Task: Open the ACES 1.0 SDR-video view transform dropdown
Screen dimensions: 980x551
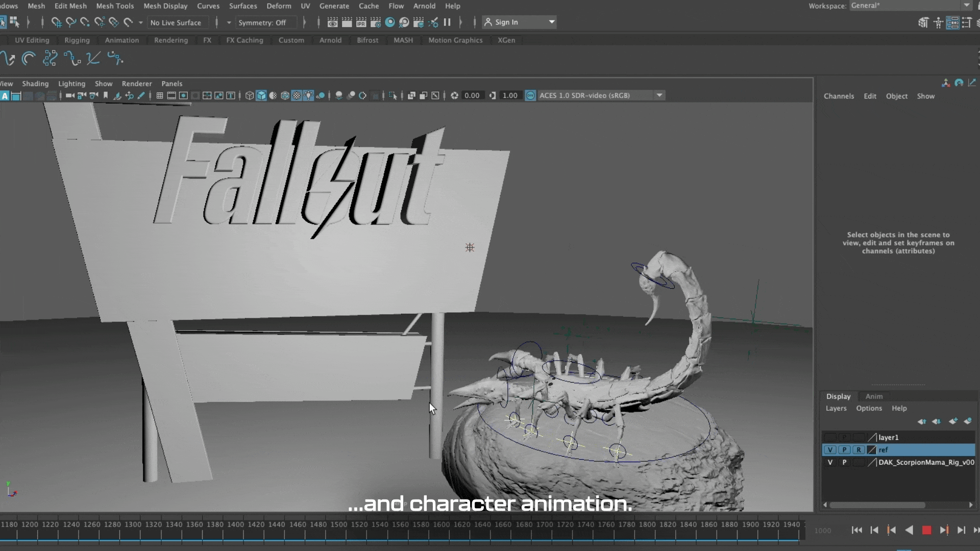Action: tap(601, 95)
